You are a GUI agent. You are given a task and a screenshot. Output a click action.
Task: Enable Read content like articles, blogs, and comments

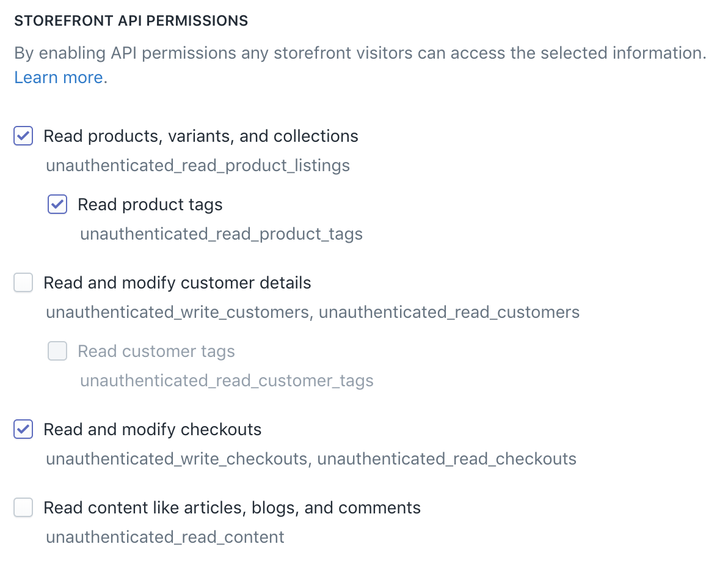[23, 507]
